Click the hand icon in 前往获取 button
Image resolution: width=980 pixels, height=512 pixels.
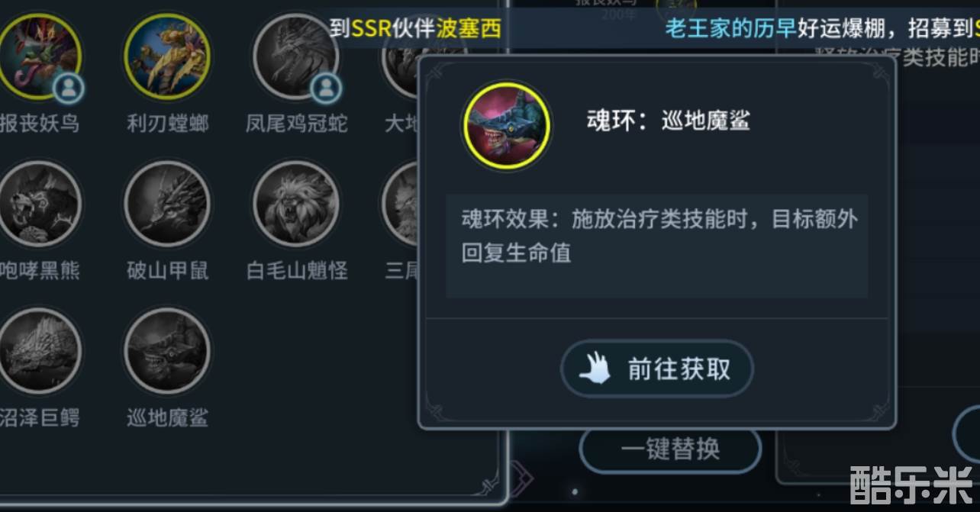[595, 369]
